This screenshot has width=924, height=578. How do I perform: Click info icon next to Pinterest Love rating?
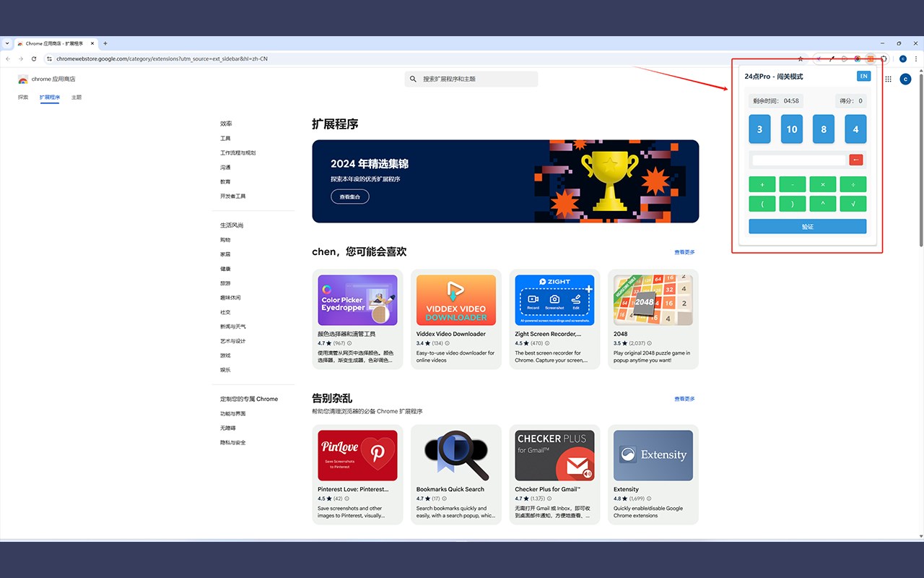click(347, 499)
